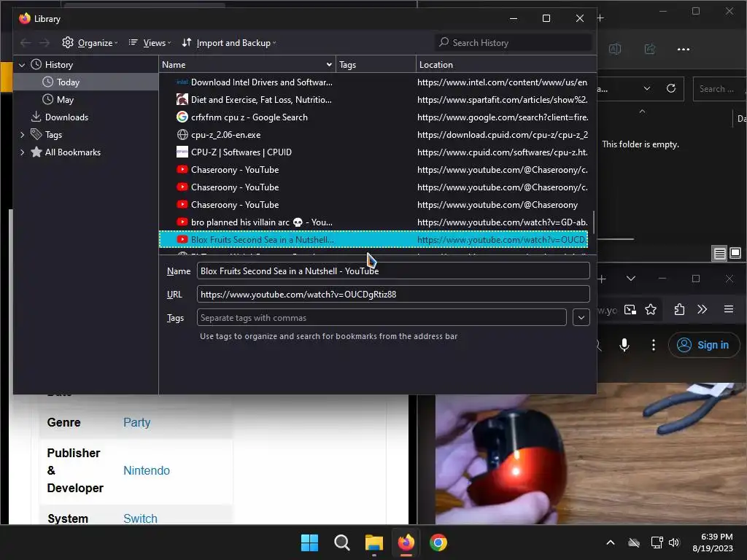
Task: Open YouTube settings three-dots menu
Action: pyautogui.click(x=653, y=345)
